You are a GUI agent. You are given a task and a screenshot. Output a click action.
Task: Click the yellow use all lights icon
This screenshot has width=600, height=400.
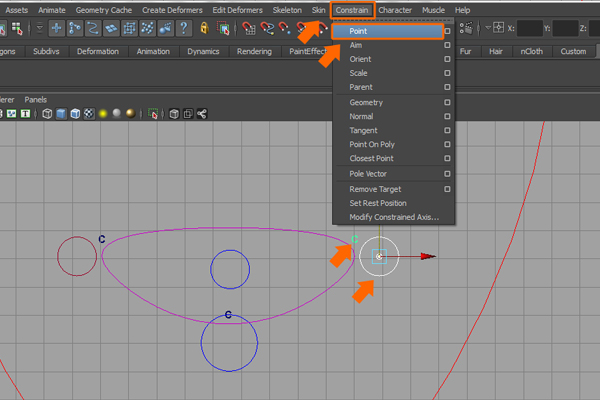(103, 114)
